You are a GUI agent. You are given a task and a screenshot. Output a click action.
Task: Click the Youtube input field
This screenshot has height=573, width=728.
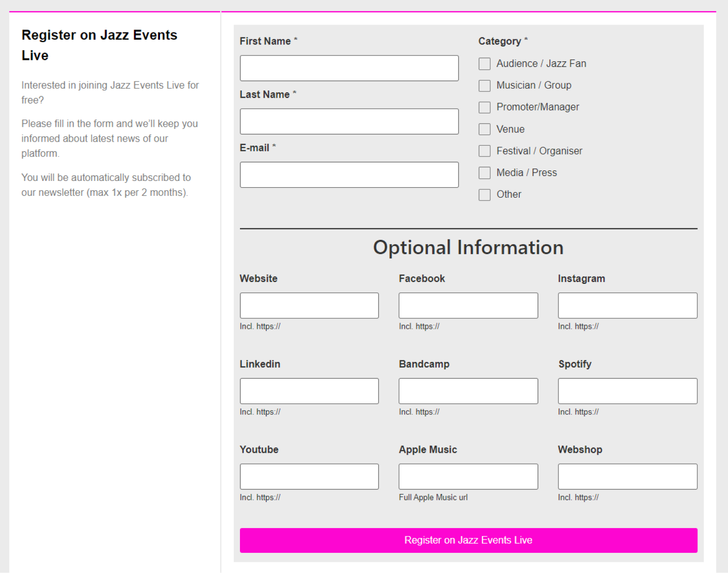point(309,476)
